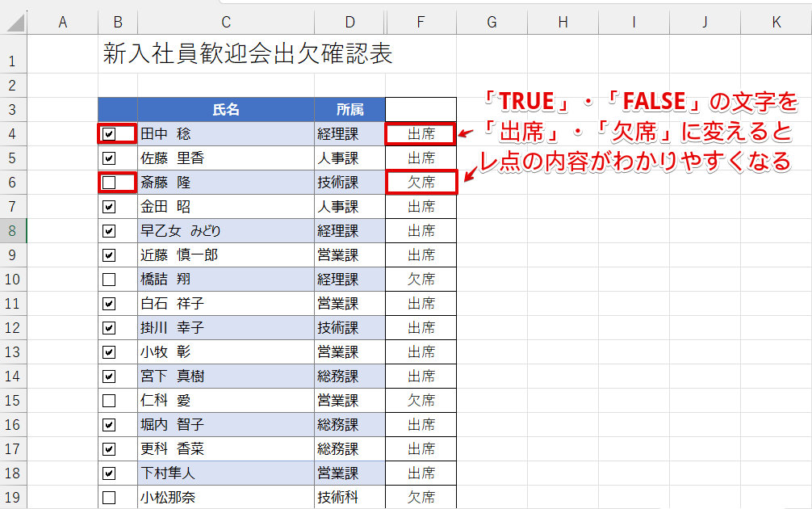Select column A header
Screen dimensions: 812x509
63,23
